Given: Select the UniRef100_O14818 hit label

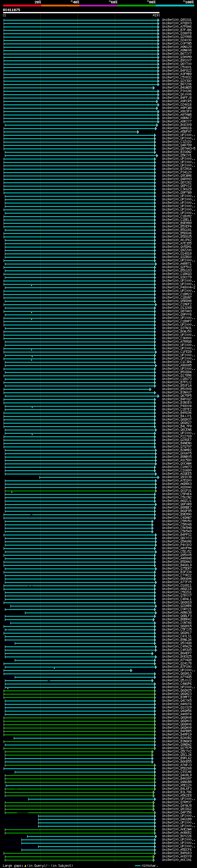Looking at the screenshot, I should pyautogui.click(x=176, y=254).
